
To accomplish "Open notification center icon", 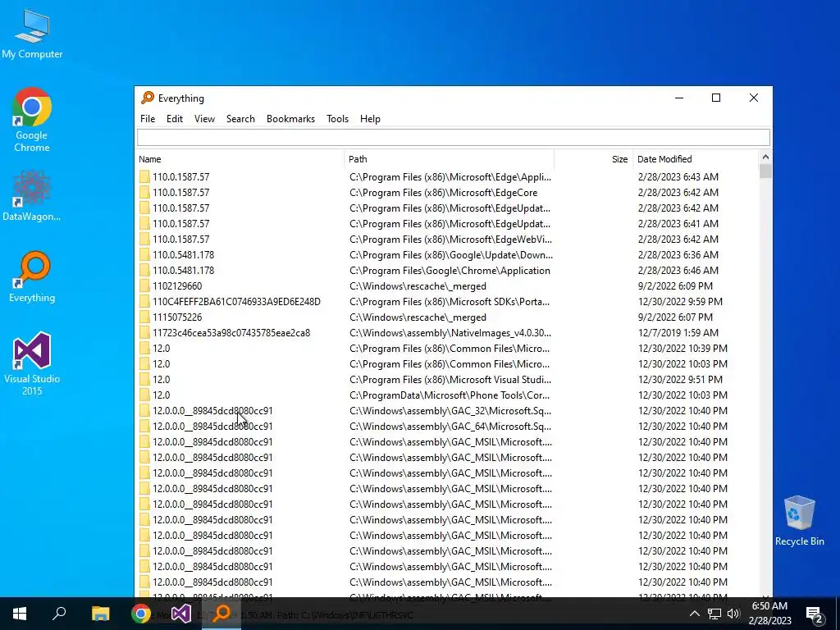I will [x=815, y=614].
